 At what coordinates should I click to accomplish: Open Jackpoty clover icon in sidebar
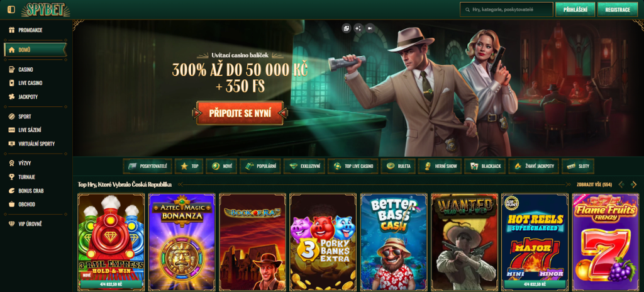tap(11, 97)
